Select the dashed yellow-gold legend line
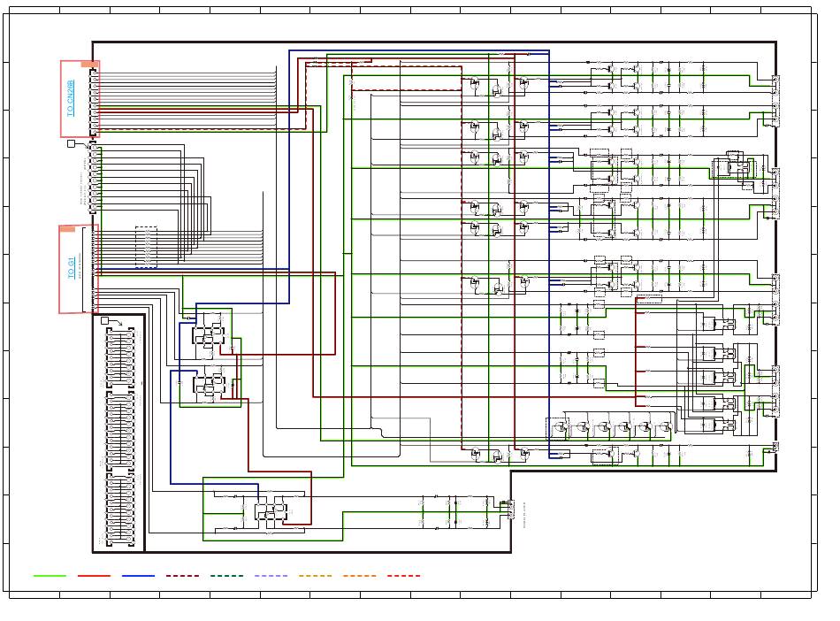The image size is (840, 621). tap(315, 576)
